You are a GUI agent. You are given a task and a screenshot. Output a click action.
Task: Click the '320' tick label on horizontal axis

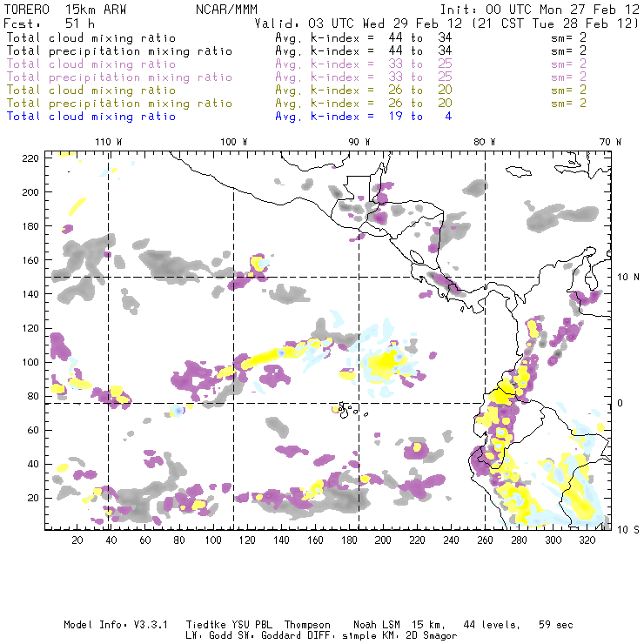587,540
